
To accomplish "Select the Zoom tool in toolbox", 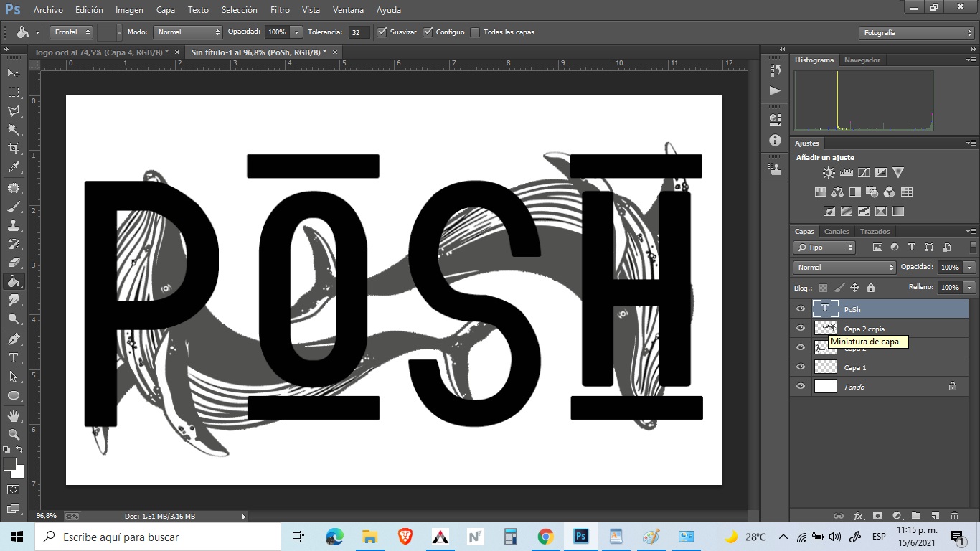I will 14,434.
